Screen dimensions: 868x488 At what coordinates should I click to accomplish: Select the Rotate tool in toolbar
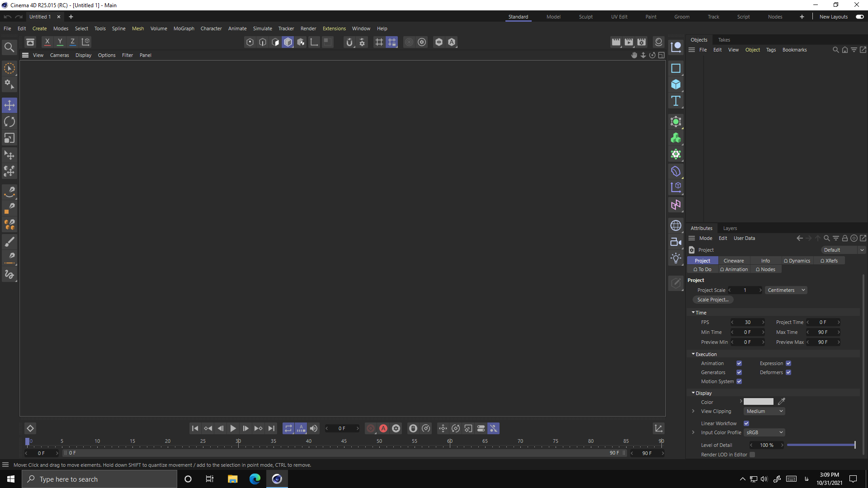(9, 122)
